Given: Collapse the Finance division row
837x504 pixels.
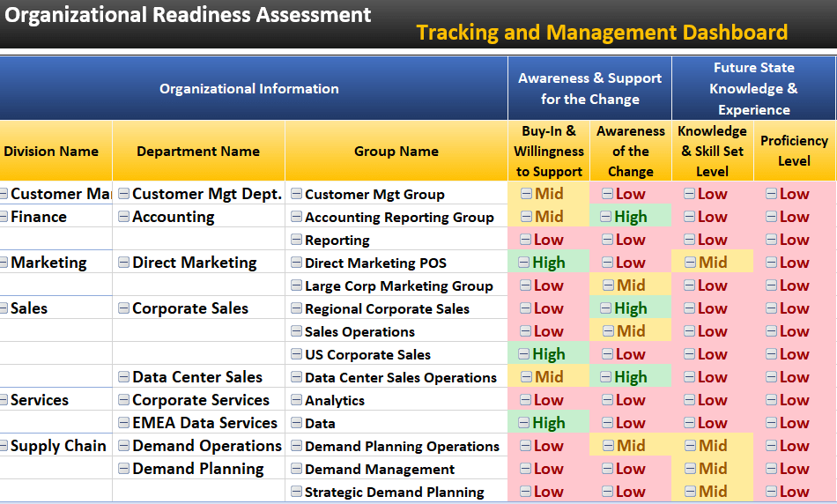Looking at the screenshot, I should [3, 216].
